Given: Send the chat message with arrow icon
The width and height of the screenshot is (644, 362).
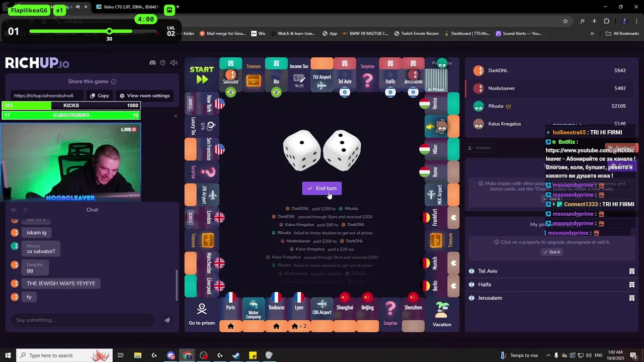Looking at the screenshot, I should pyautogui.click(x=167, y=320).
